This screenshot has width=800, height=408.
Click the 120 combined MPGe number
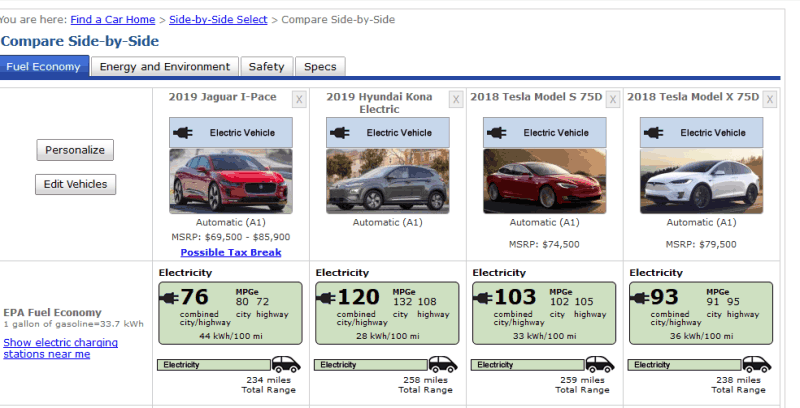click(x=358, y=297)
